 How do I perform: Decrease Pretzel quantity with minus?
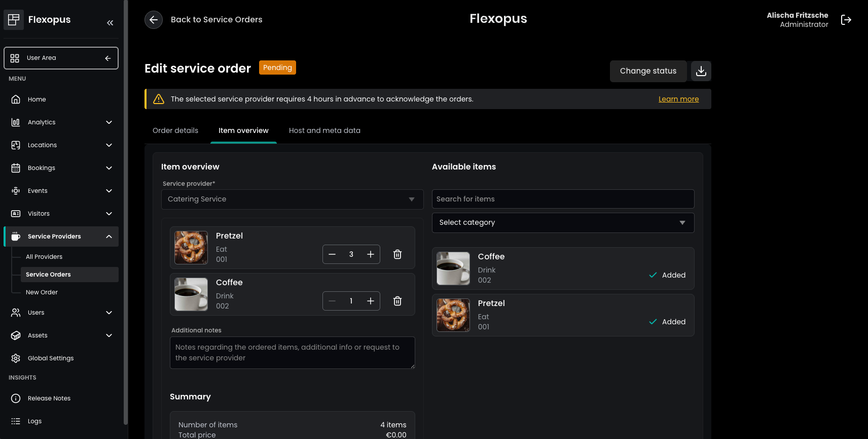pos(332,254)
